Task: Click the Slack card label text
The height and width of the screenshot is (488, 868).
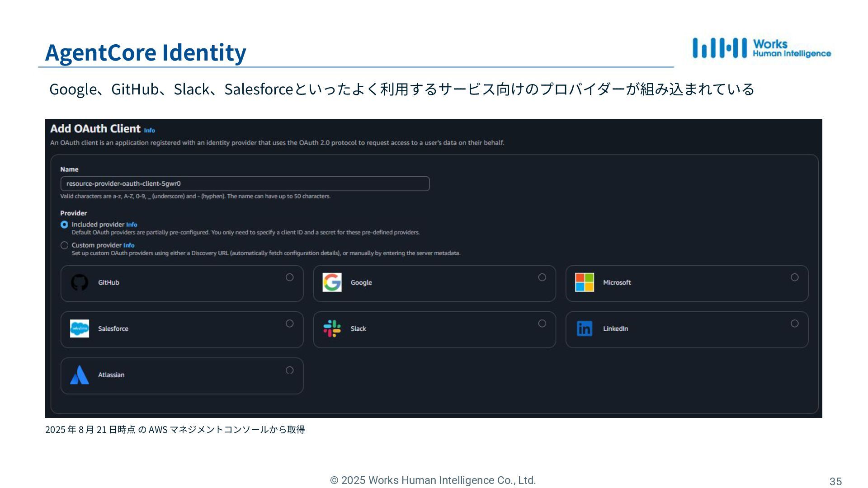Action: pyautogui.click(x=359, y=328)
